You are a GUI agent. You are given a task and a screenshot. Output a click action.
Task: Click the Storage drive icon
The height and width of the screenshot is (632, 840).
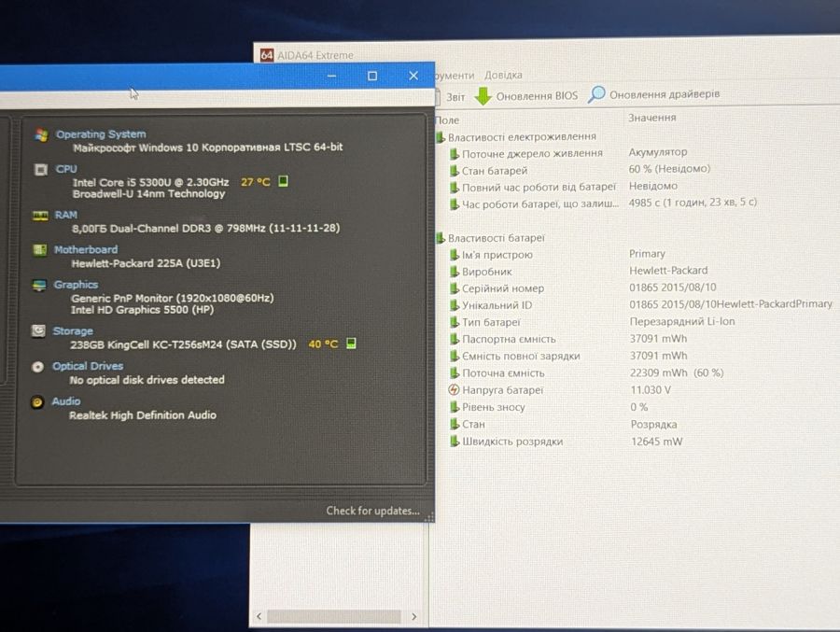[38, 330]
